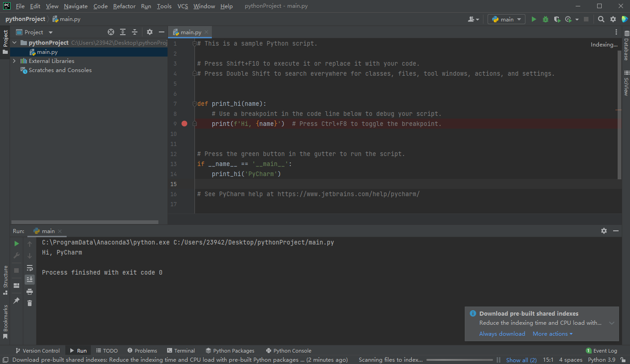630x364 pixels.
Task: Open SciView side panel
Action: [626, 83]
